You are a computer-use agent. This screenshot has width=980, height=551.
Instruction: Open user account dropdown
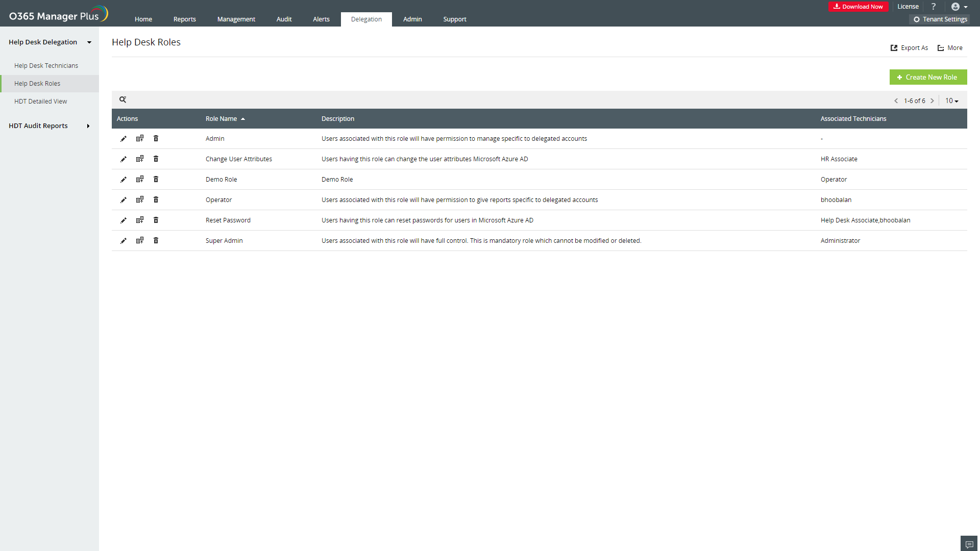pyautogui.click(x=959, y=7)
